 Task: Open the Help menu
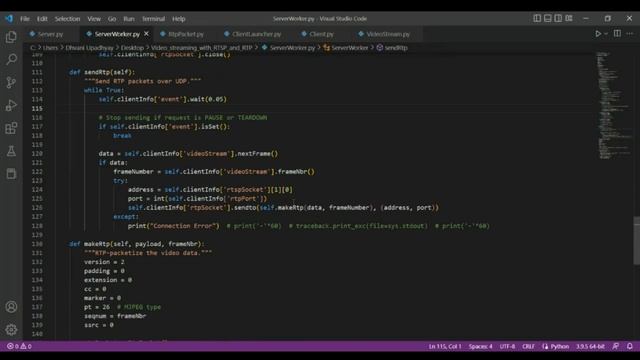coord(179,19)
